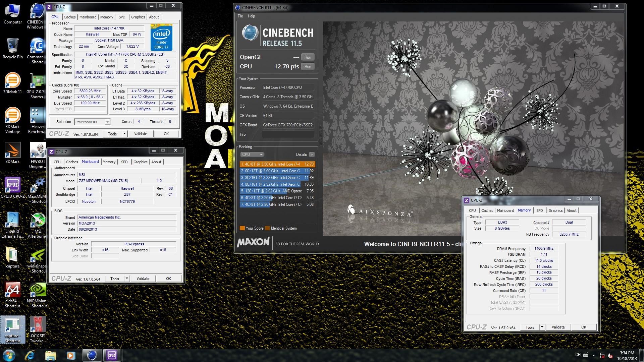This screenshot has width=644, height=362.
Task: Open the MaxxMEM shortcut icon
Action: tap(37, 190)
